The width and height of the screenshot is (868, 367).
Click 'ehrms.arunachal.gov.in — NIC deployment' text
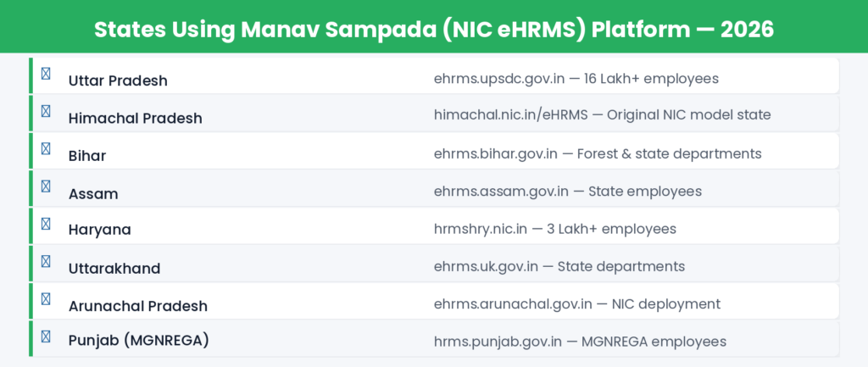pyautogui.click(x=577, y=304)
